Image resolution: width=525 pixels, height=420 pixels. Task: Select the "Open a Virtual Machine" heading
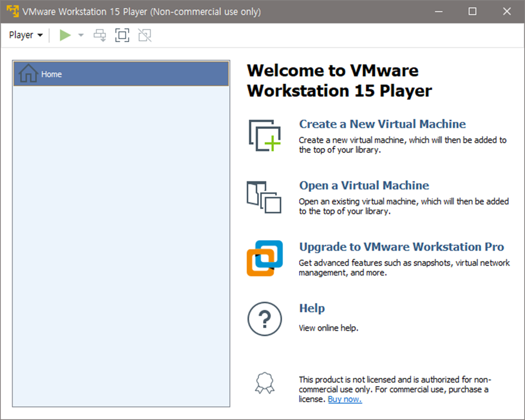364,186
